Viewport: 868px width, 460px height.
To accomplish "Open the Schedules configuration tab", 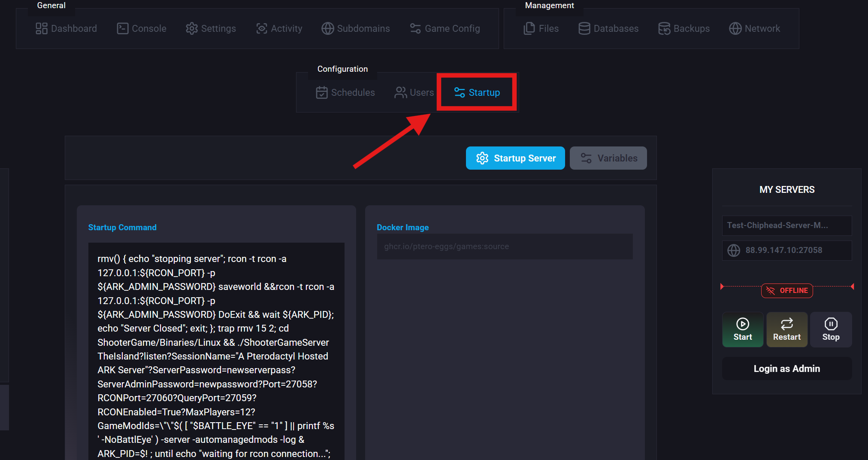I will pyautogui.click(x=345, y=92).
